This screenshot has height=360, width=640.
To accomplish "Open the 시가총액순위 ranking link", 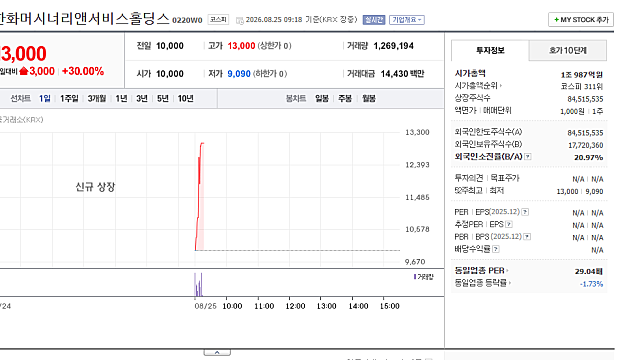I will coord(478,86).
